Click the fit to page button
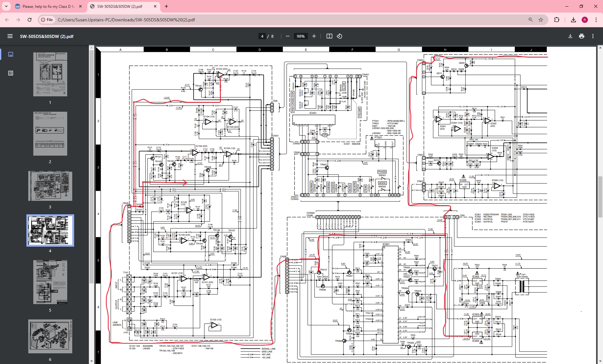 329,36
